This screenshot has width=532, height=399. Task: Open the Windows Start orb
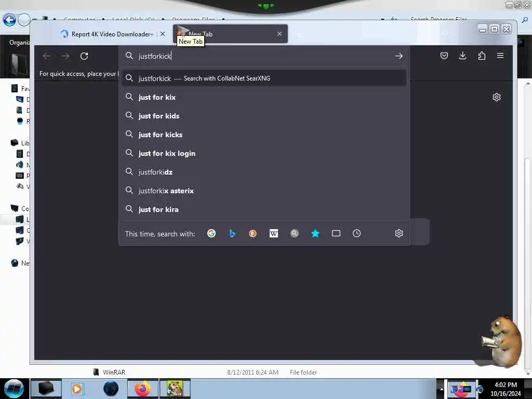tap(14, 389)
